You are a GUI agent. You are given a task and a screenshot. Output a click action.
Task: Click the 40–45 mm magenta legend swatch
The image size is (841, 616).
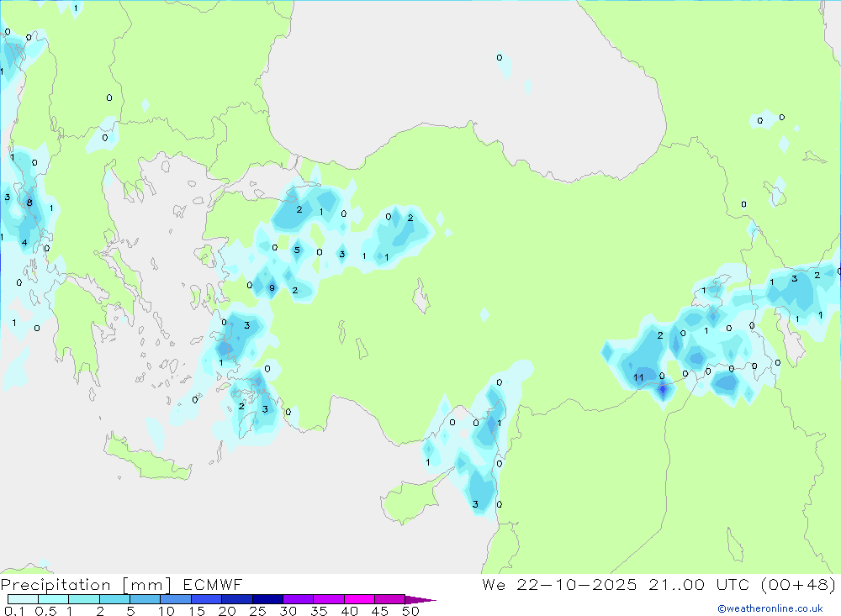(x=359, y=599)
